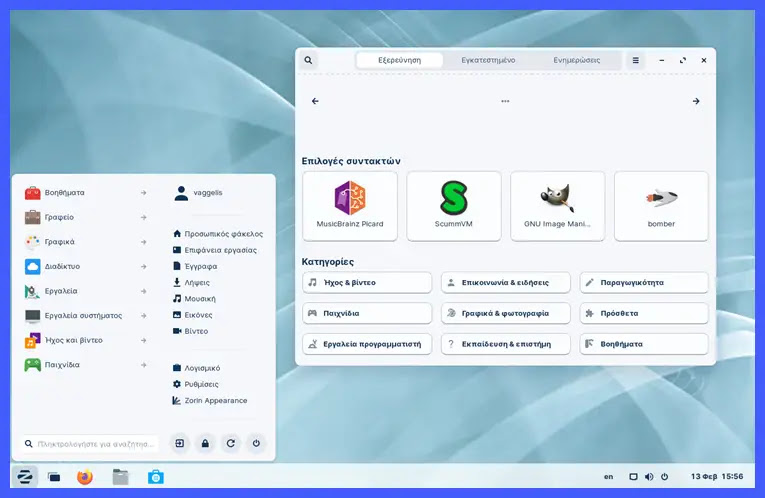Expand the Ήχος και βίντεο submenu arrow

[x=143, y=340]
